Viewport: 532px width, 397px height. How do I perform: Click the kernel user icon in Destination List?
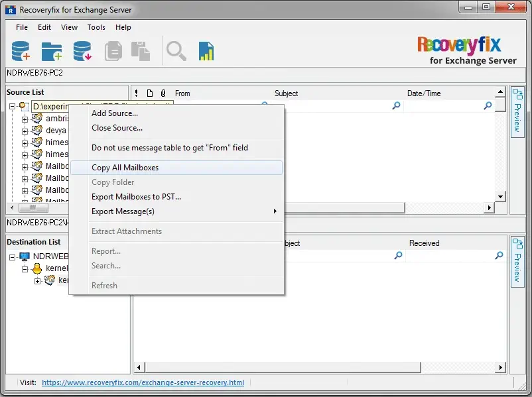(x=37, y=268)
